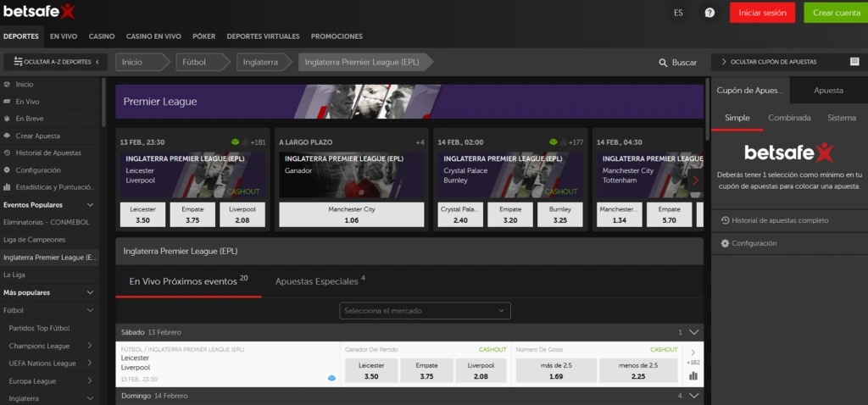Click the green cube icon on Crystal Palace card
868x405 pixels.
click(x=553, y=142)
